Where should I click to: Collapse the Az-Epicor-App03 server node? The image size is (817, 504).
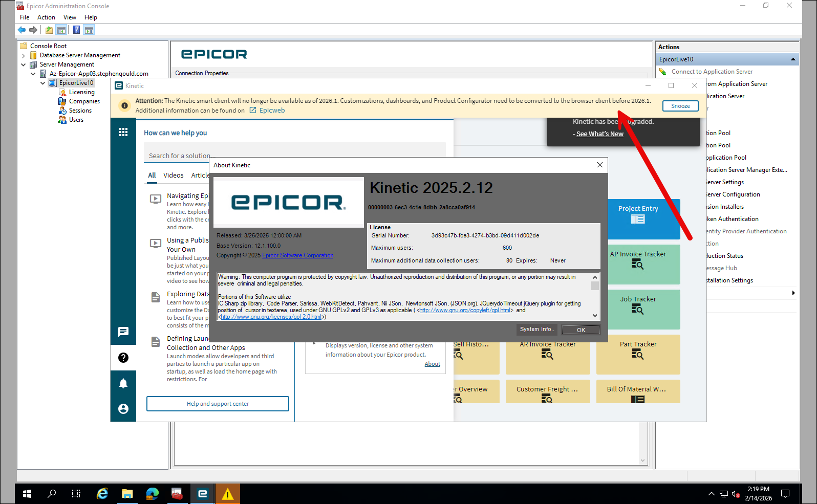coord(33,74)
